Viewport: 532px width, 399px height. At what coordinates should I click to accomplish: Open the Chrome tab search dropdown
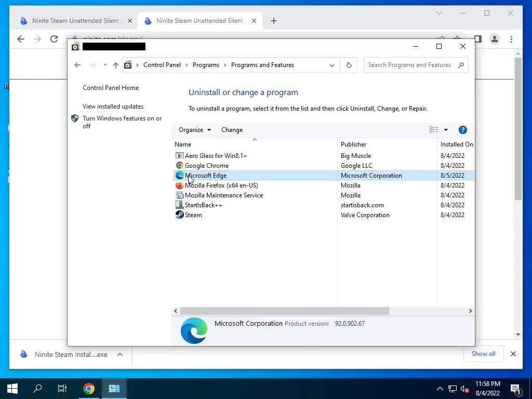pos(438,13)
